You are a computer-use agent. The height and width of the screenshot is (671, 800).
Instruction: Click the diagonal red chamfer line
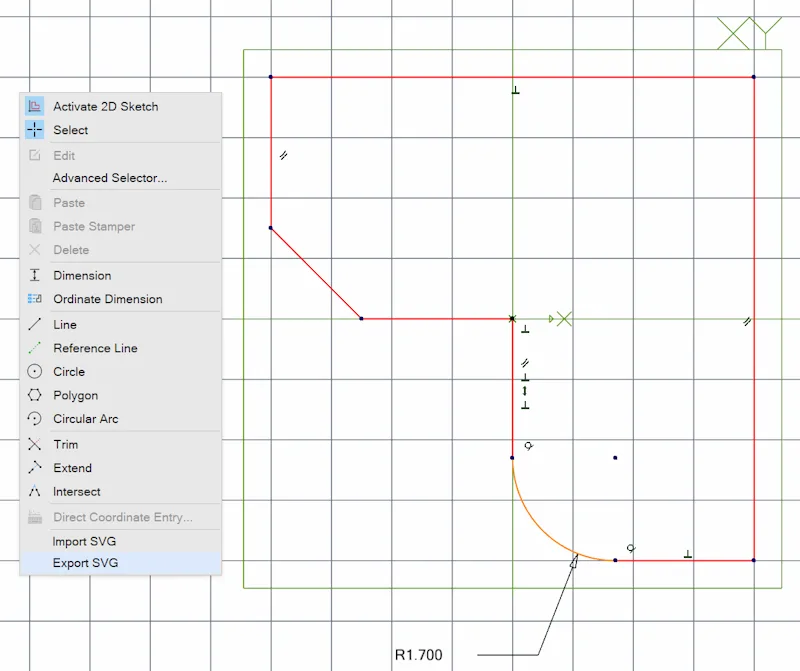point(316,274)
